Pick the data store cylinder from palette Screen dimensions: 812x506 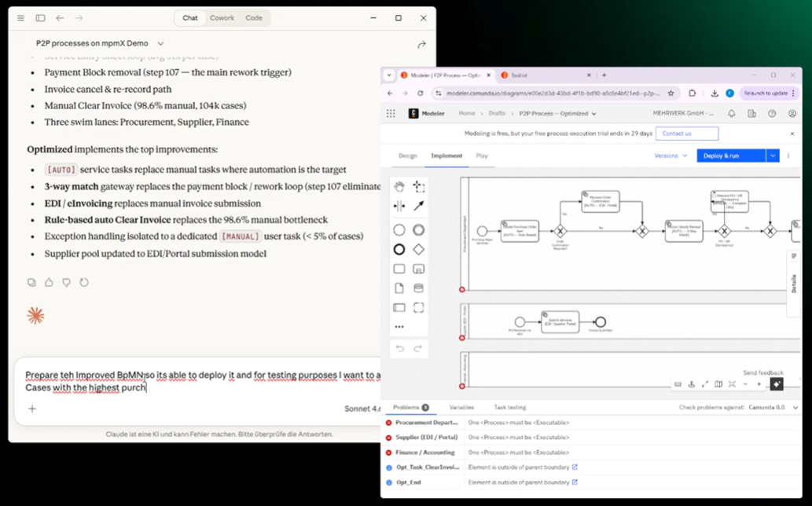pyautogui.click(x=418, y=288)
